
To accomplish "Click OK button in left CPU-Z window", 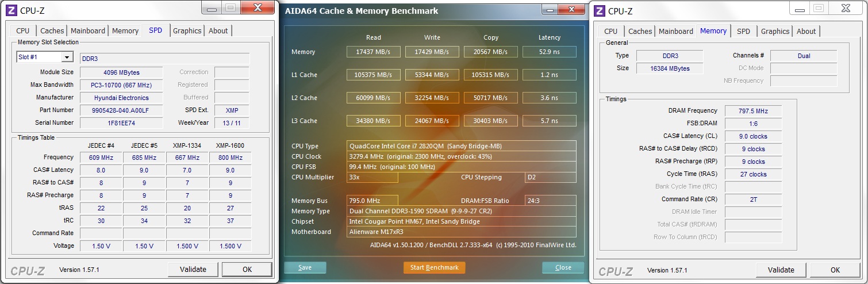I will pyautogui.click(x=247, y=269).
